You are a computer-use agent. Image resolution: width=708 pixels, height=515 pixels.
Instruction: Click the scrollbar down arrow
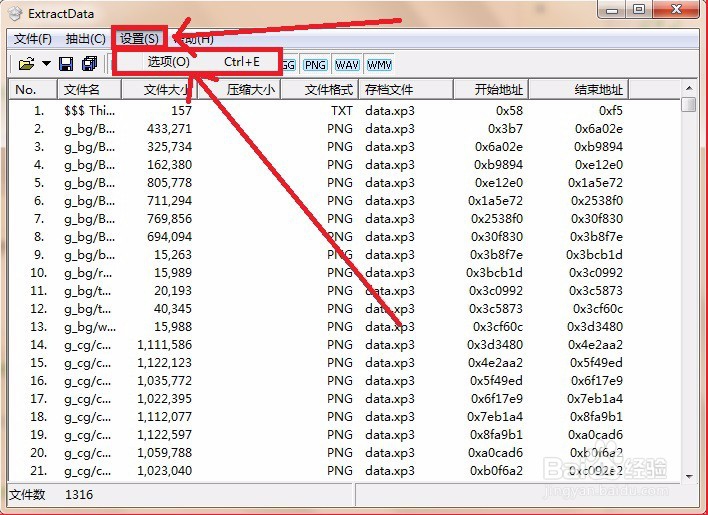pos(689,476)
